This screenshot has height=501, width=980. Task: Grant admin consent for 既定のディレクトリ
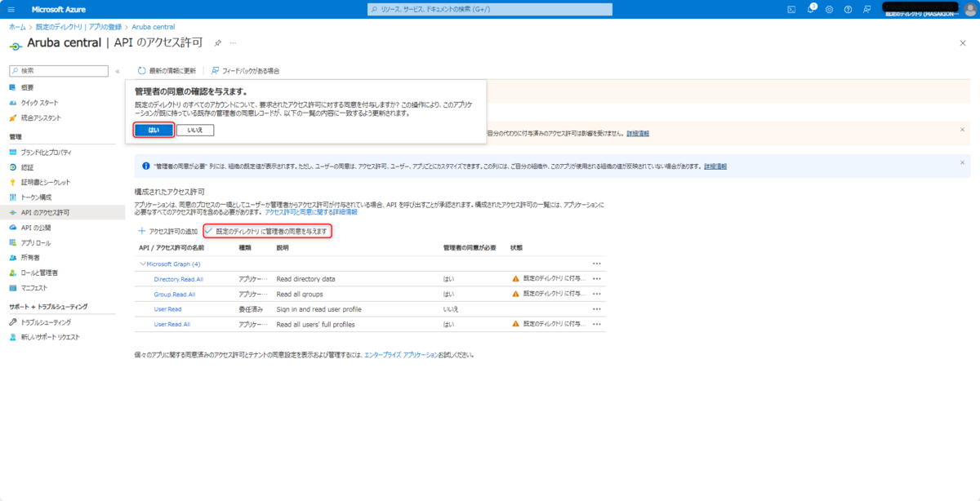pyautogui.click(x=267, y=232)
